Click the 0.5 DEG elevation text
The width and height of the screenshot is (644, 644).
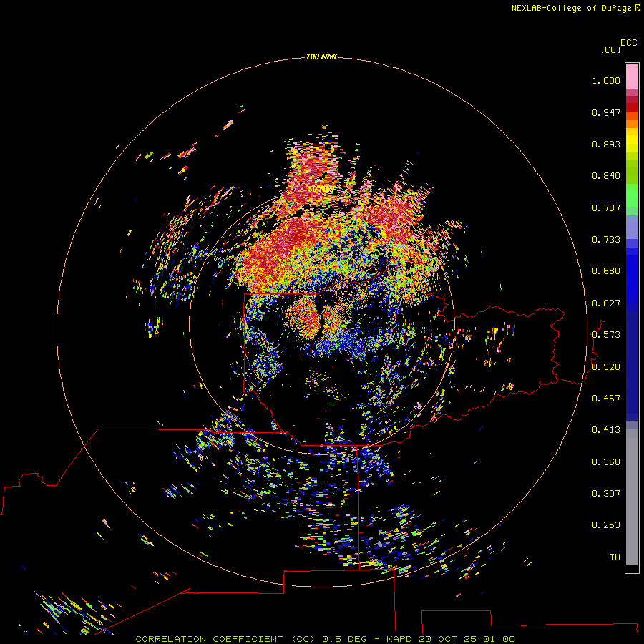[x=345, y=639]
